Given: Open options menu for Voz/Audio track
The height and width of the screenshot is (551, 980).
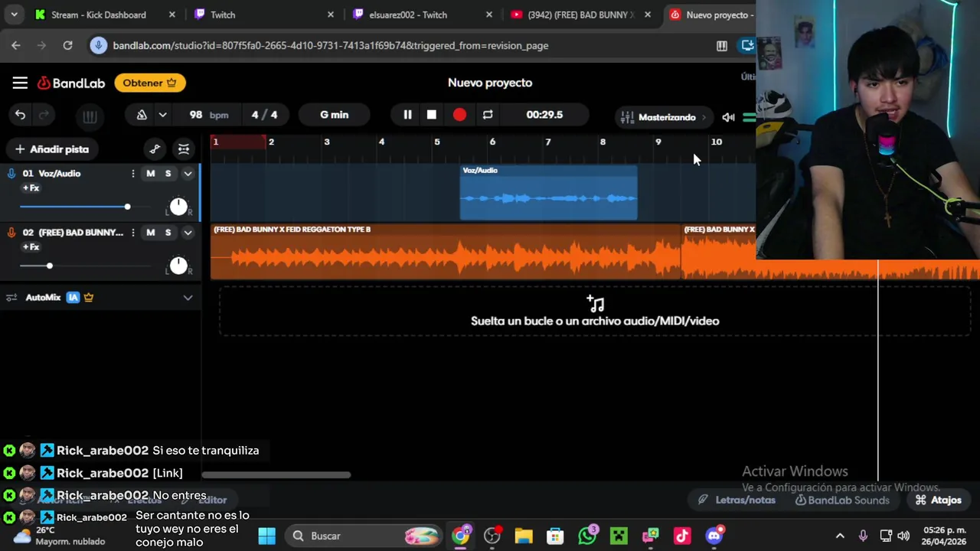Looking at the screenshot, I should [132, 174].
